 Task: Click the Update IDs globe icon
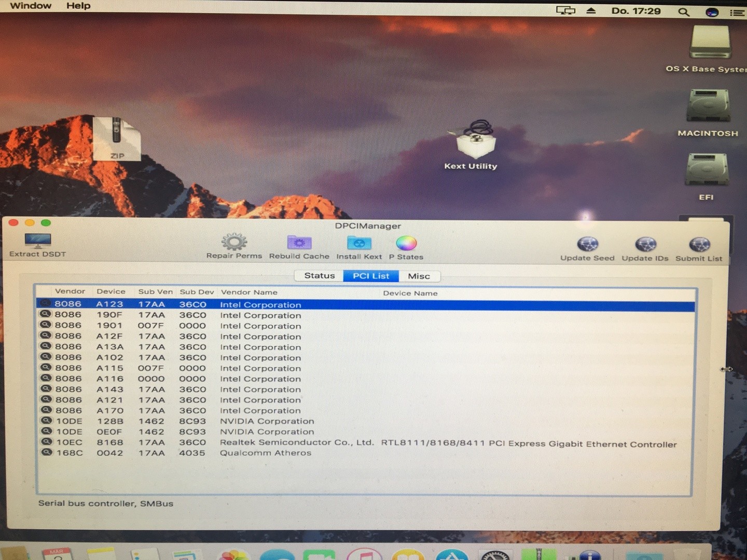click(645, 245)
